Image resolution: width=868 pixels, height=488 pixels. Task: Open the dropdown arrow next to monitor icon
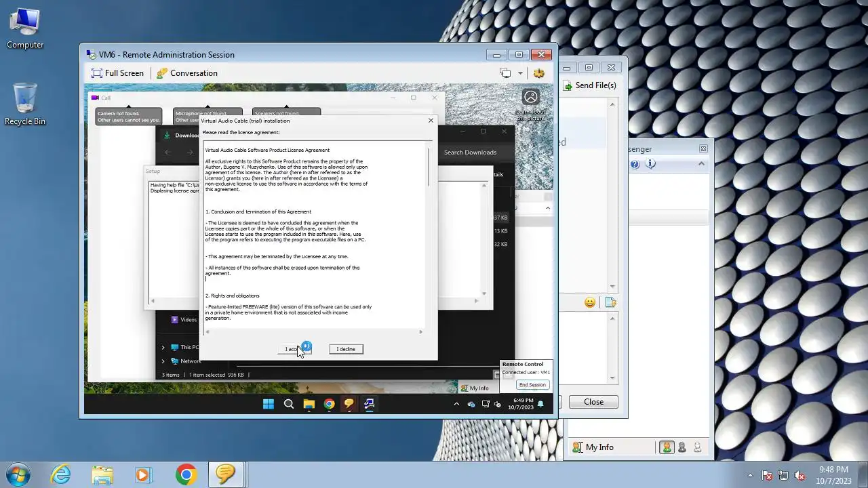coord(520,73)
